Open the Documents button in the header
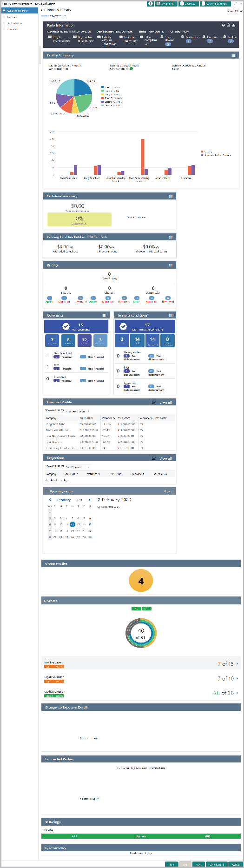244x868 pixels. 166,4
